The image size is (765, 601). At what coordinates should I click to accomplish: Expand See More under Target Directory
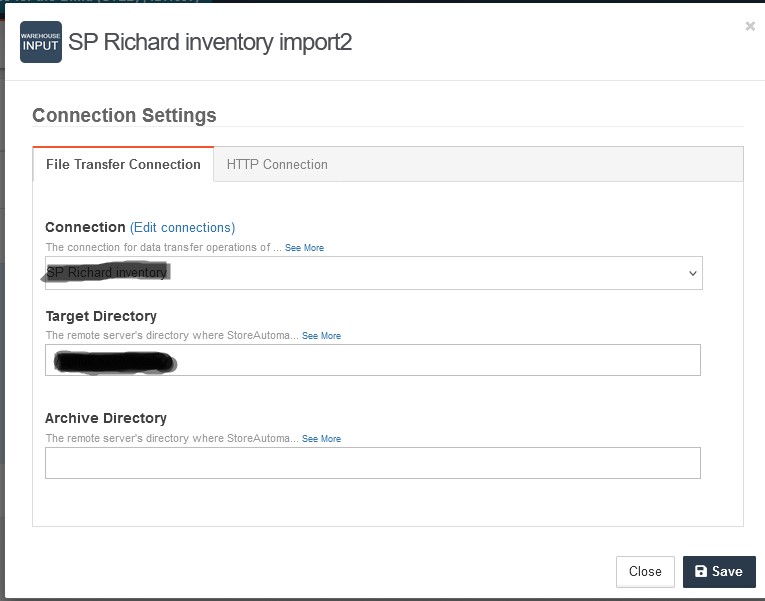(x=322, y=336)
